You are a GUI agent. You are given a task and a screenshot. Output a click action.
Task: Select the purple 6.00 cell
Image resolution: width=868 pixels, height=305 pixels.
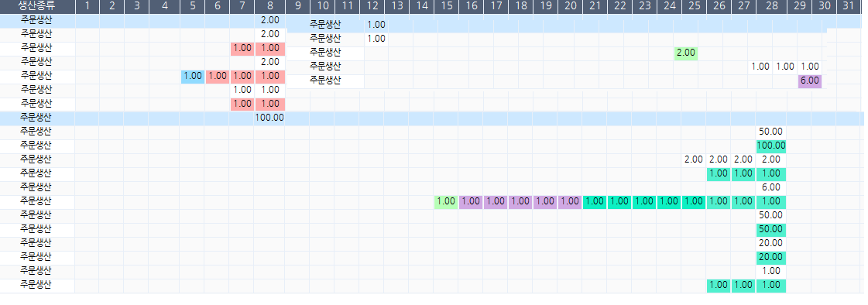tap(810, 81)
